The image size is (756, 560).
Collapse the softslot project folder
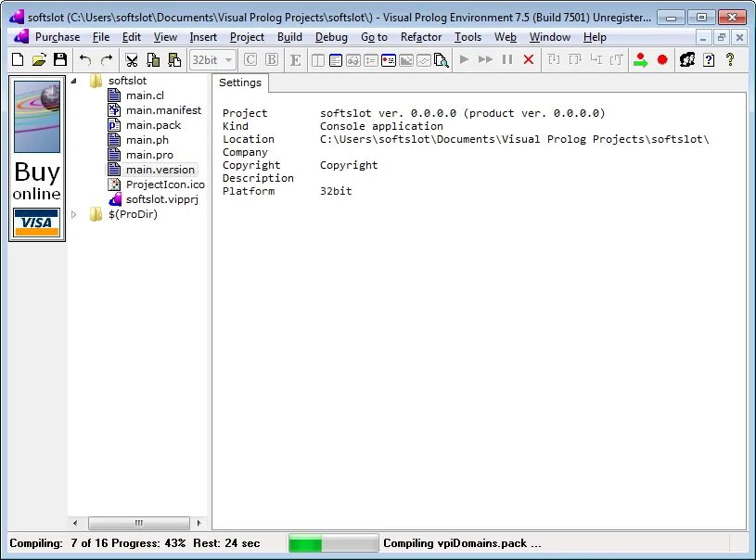click(74, 81)
